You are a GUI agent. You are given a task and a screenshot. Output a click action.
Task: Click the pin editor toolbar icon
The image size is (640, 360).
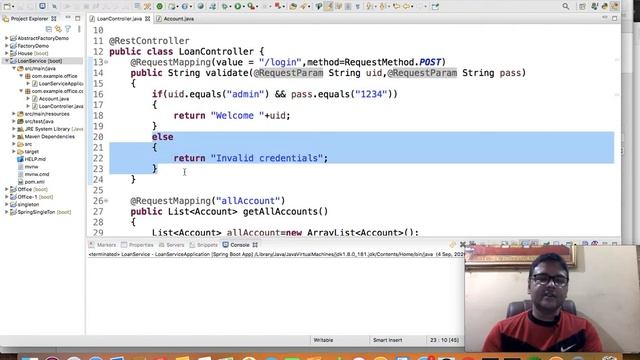[435, 7]
